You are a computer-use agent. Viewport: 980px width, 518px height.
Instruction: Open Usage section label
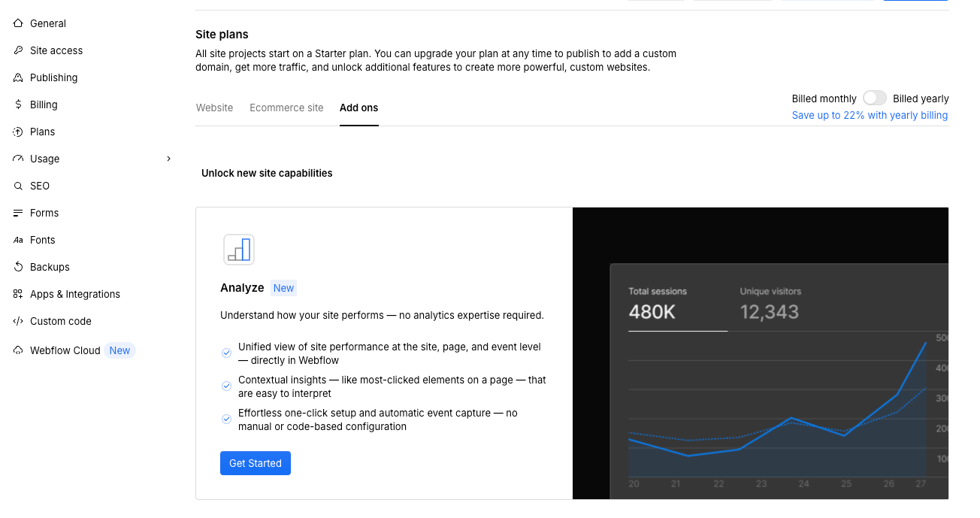[x=45, y=159]
